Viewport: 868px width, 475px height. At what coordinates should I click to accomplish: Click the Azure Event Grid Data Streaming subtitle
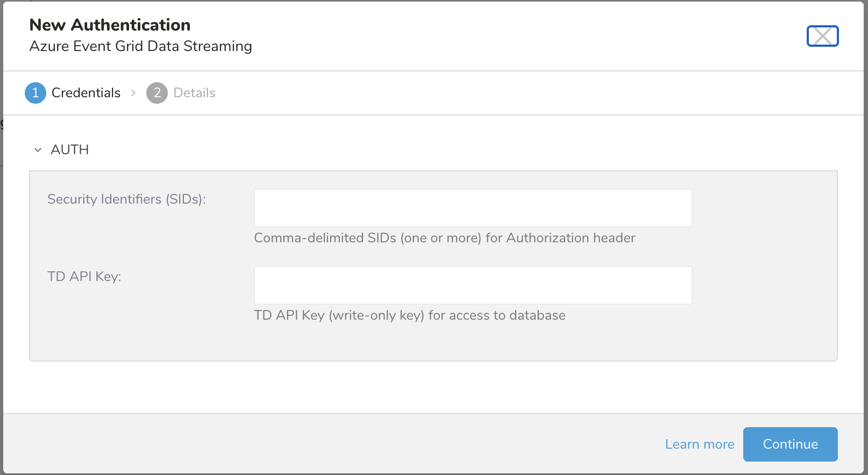[x=140, y=46]
